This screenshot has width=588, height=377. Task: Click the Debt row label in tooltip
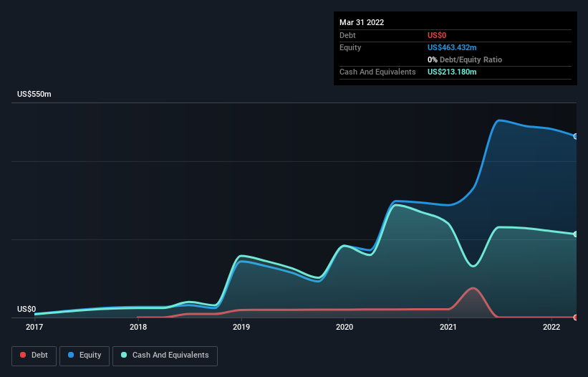pyautogui.click(x=347, y=35)
